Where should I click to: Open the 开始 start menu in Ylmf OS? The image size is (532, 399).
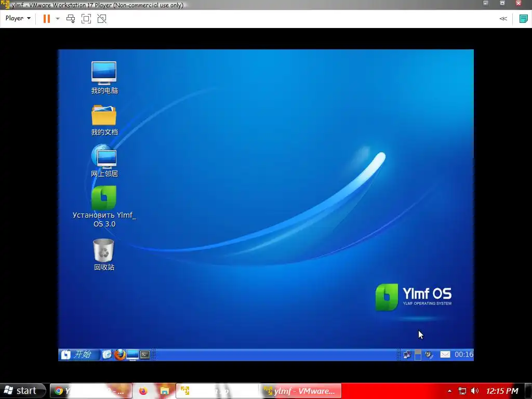point(79,354)
